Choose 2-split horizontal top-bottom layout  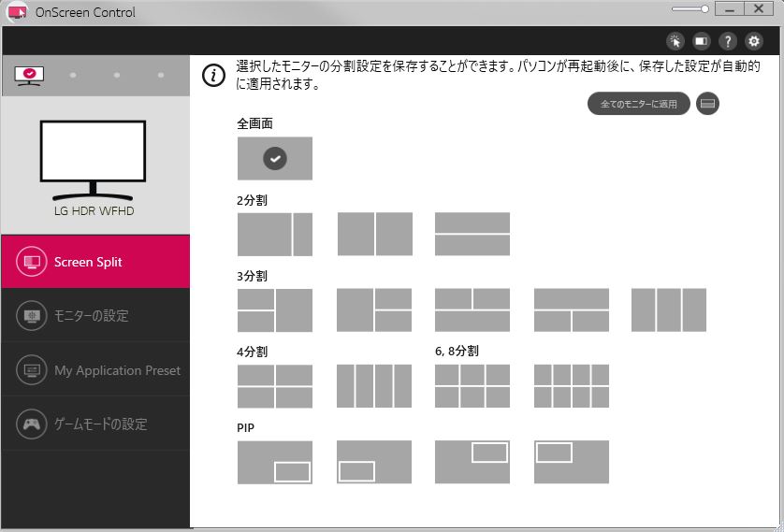point(472,234)
